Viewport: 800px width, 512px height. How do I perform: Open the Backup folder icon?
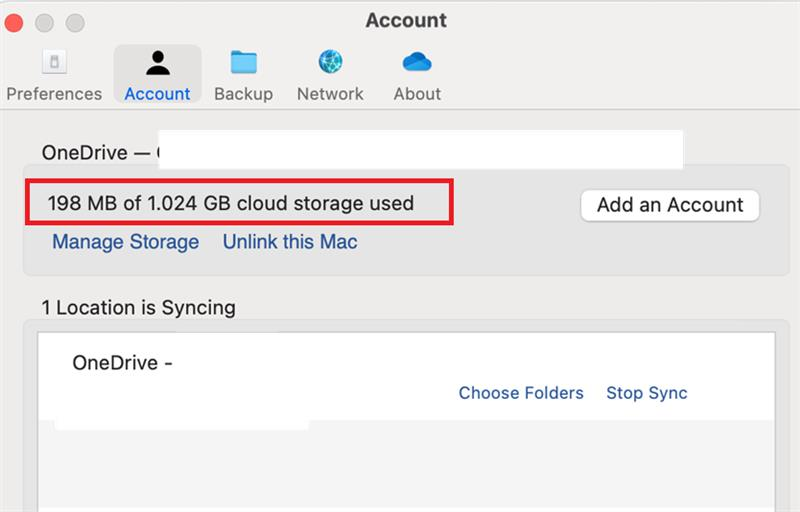[243, 62]
